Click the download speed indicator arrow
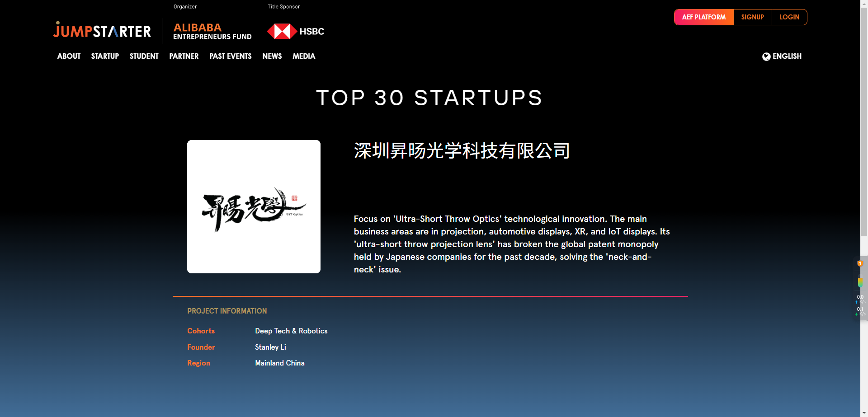The height and width of the screenshot is (417, 868). 856,314
